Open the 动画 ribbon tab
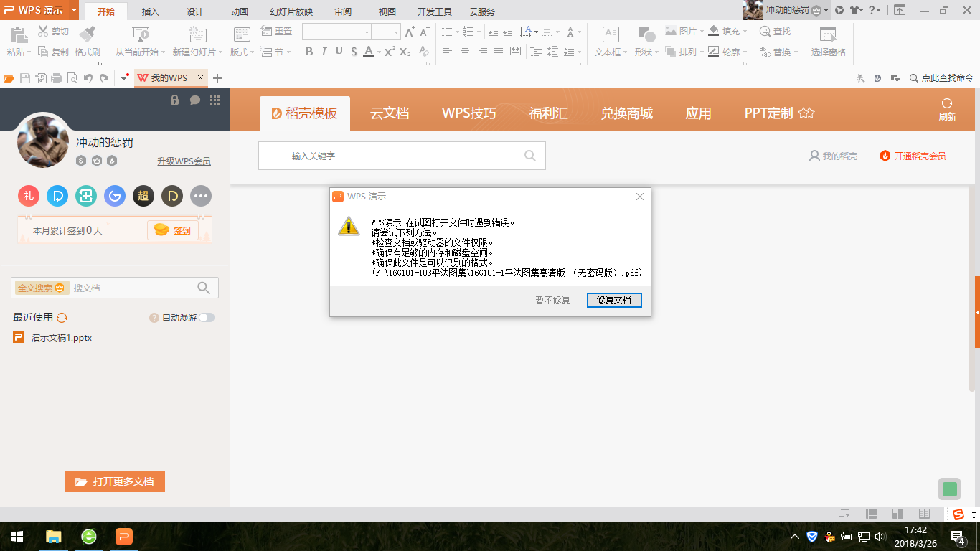Viewport: 980px width, 551px height. point(240,12)
